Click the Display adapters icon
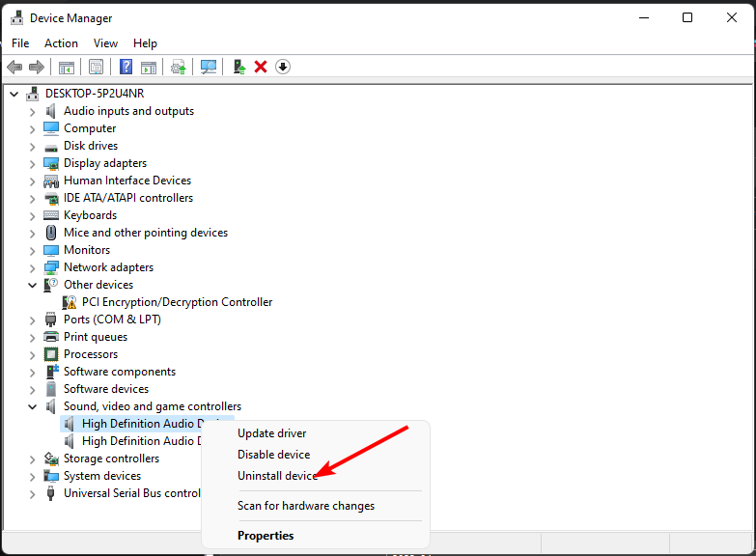Viewport: 756px width, 556px height. click(x=51, y=163)
